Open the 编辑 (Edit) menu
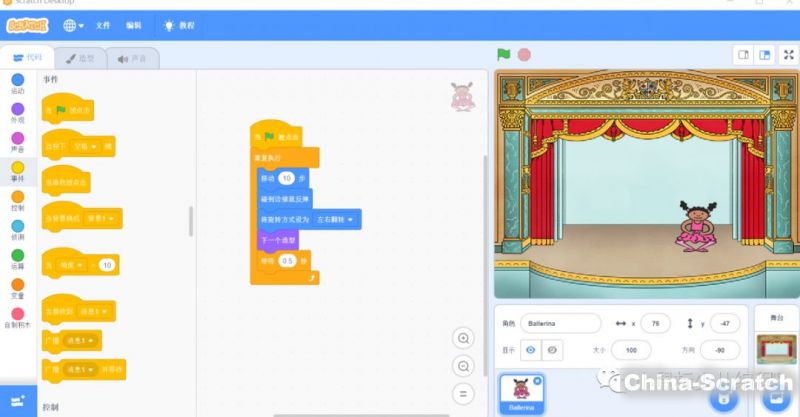The width and height of the screenshot is (800, 417). 134,25
